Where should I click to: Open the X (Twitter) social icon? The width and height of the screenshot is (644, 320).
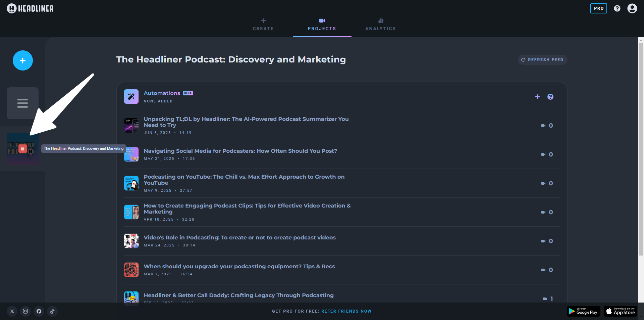tap(12, 311)
